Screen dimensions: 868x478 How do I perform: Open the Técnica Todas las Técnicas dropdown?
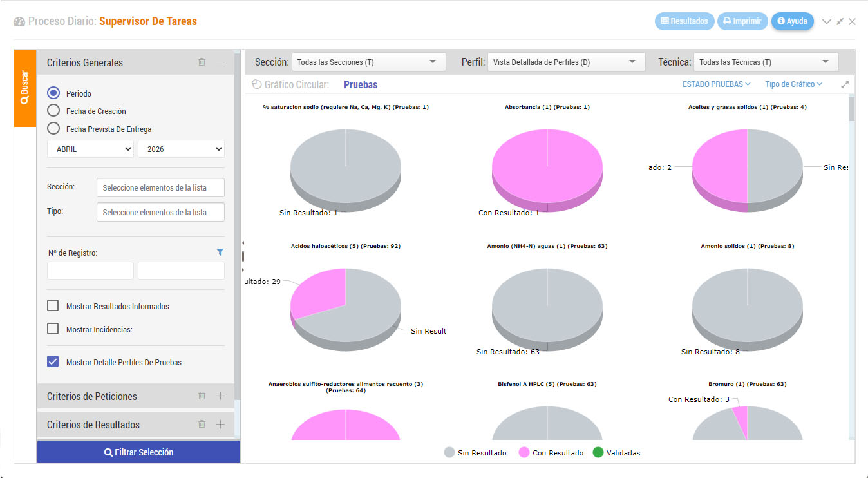click(766, 62)
